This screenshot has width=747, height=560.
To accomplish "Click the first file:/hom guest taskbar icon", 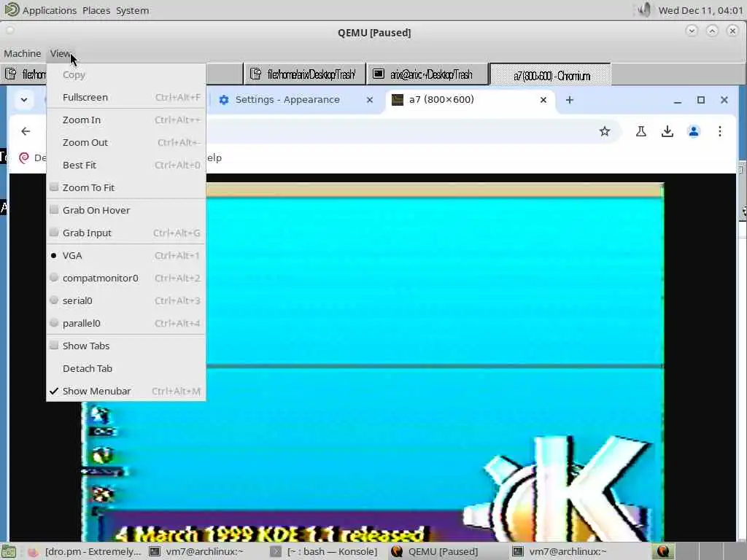I will [10, 74].
